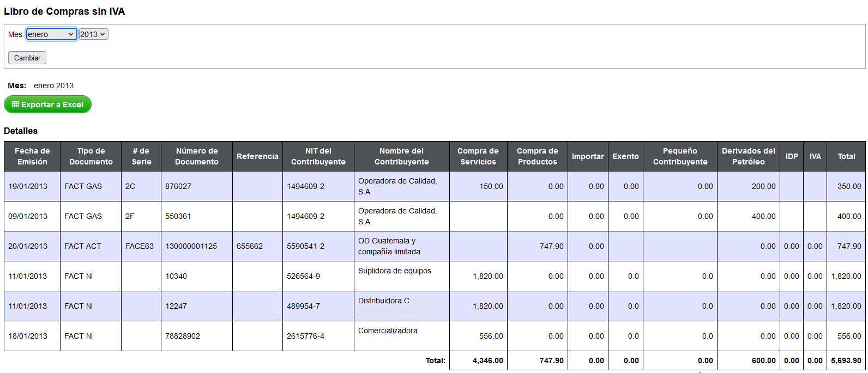Click the Exportar a Excel button

tap(47, 105)
